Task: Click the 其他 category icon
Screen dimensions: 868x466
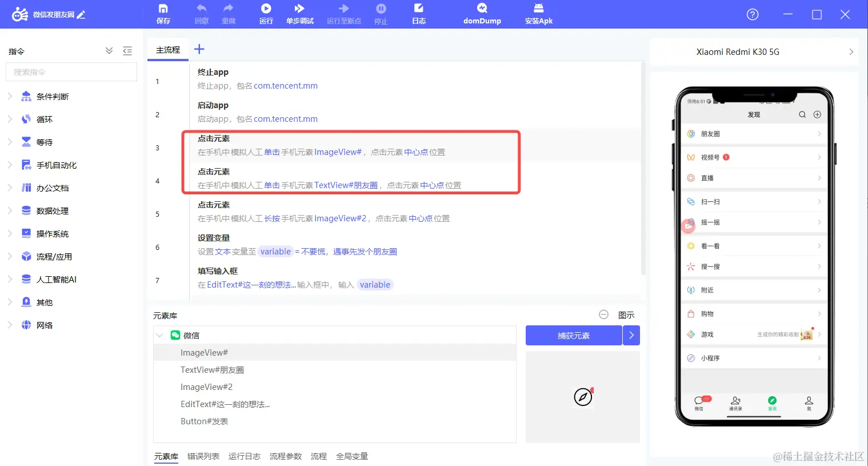Action: (x=26, y=302)
